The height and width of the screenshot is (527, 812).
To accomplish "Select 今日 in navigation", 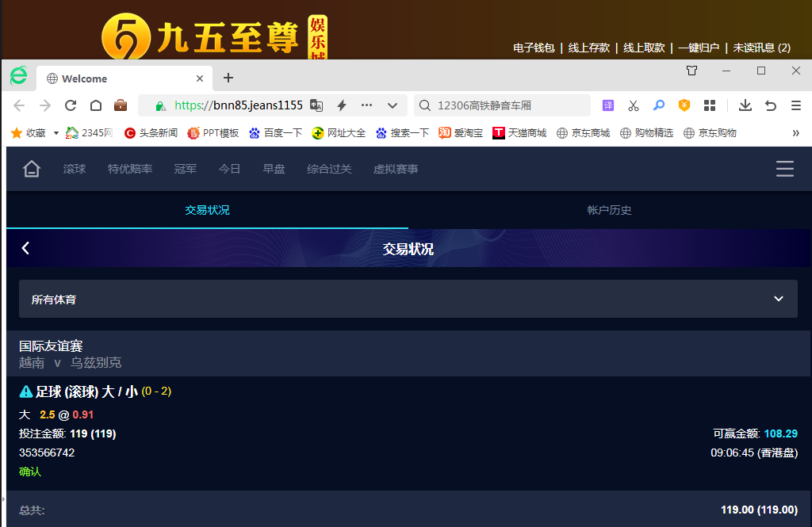I will (229, 169).
